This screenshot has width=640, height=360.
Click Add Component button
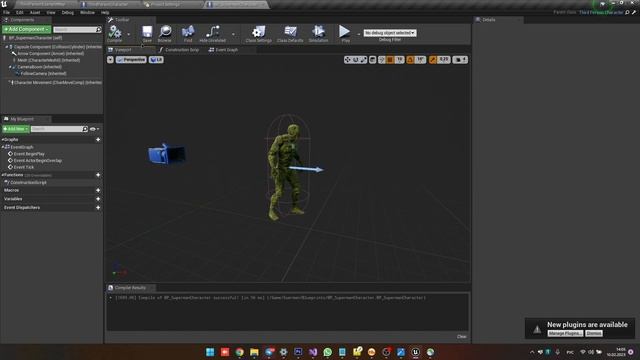27,29
